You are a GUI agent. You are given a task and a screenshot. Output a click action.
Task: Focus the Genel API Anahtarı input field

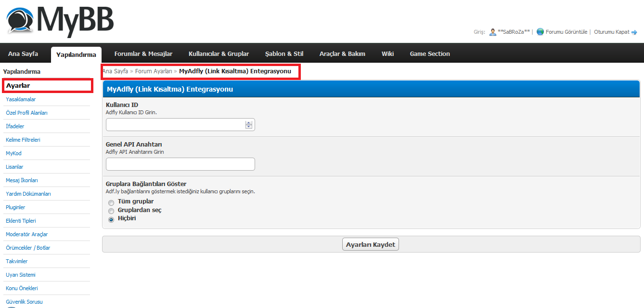tap(180, 164)
